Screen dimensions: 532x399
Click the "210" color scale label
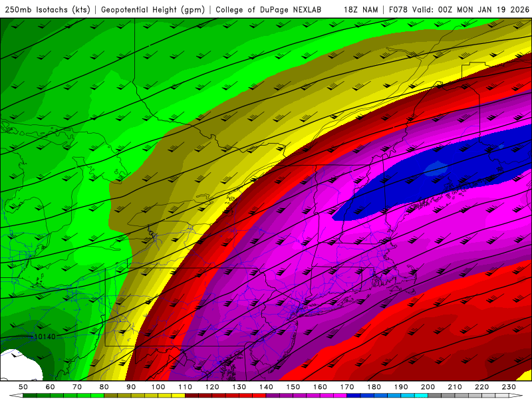click(455, 387)
